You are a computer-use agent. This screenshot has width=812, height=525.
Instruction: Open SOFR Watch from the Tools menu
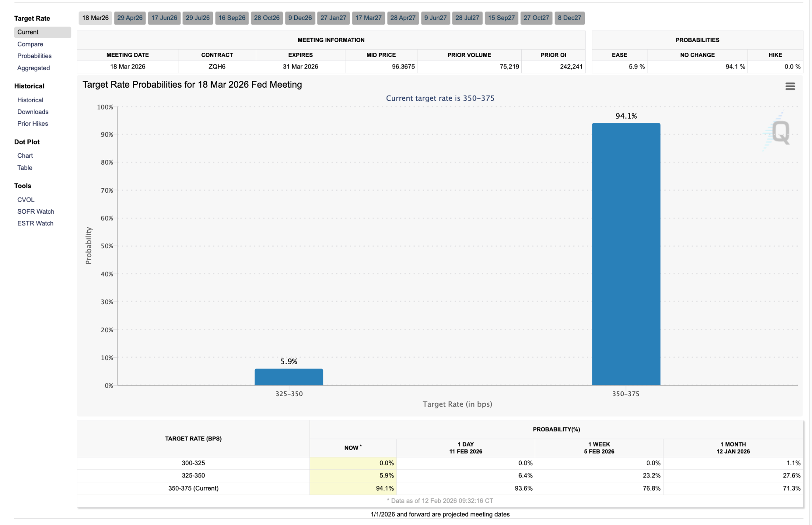pyautogui.click(x=35, y=211)
